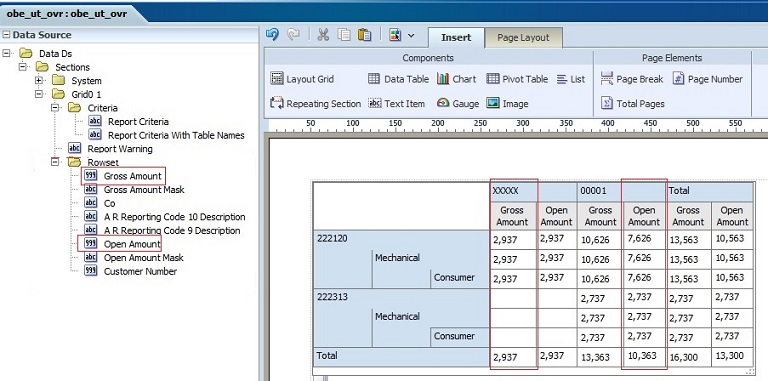This screenshot has height=381, width=768.
Task: Select the Report Warning field
Action: point(110,148)
